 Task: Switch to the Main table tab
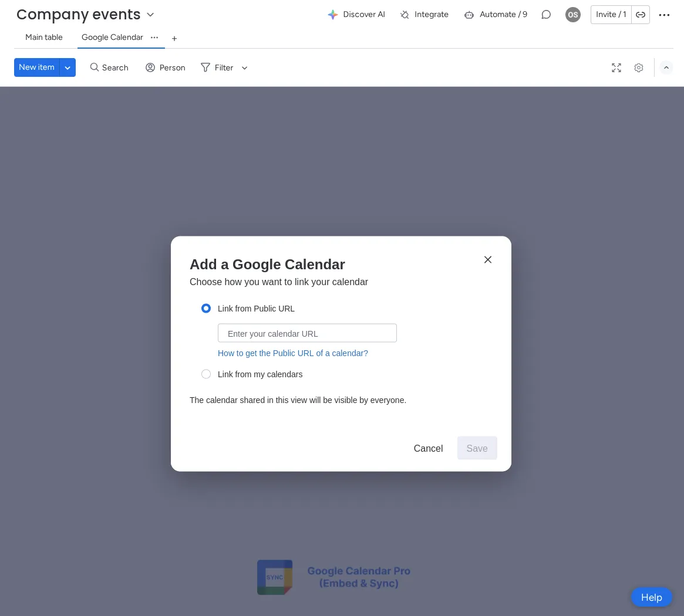click(x=43, y=37)
